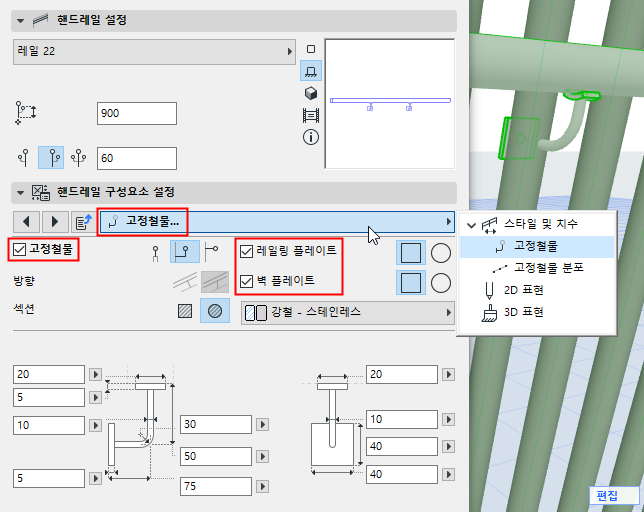This screenshot has width=644, height=512.
Task: Collapse the 스타일 및 치수 tree group
Action: pos(472,225)
